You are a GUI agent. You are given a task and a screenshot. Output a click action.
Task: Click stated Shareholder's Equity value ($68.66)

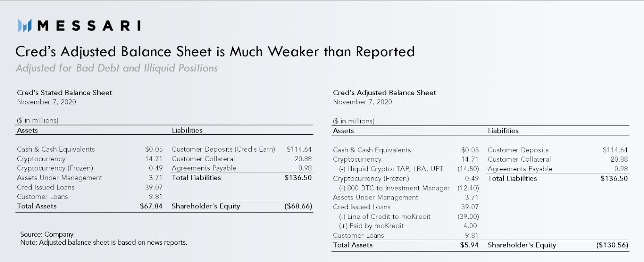click(x=298, y=206)
